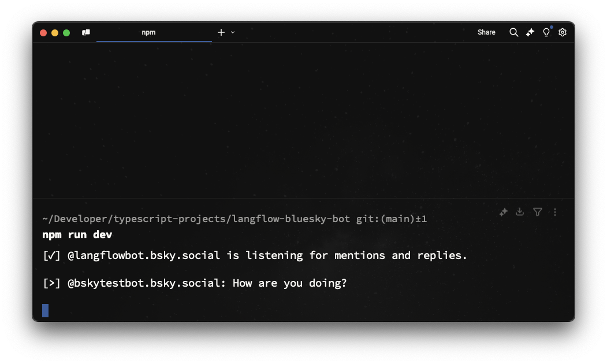607x364 pixels.
Task: Select the "npm run dev" command text
Action: [77, 235]
